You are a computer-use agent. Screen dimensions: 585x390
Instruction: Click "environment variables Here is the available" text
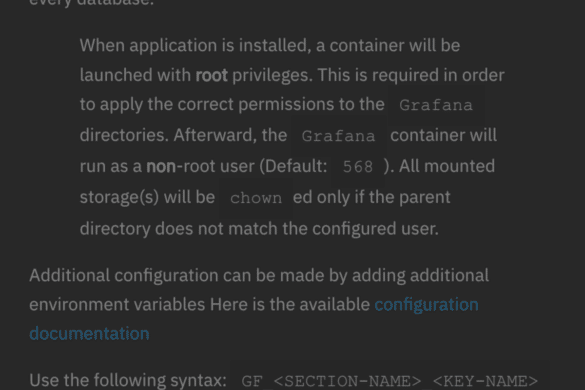[200, 305]
